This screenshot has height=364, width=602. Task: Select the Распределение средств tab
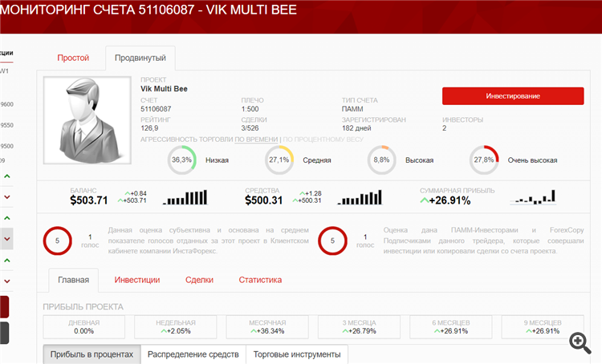point(193,354)
